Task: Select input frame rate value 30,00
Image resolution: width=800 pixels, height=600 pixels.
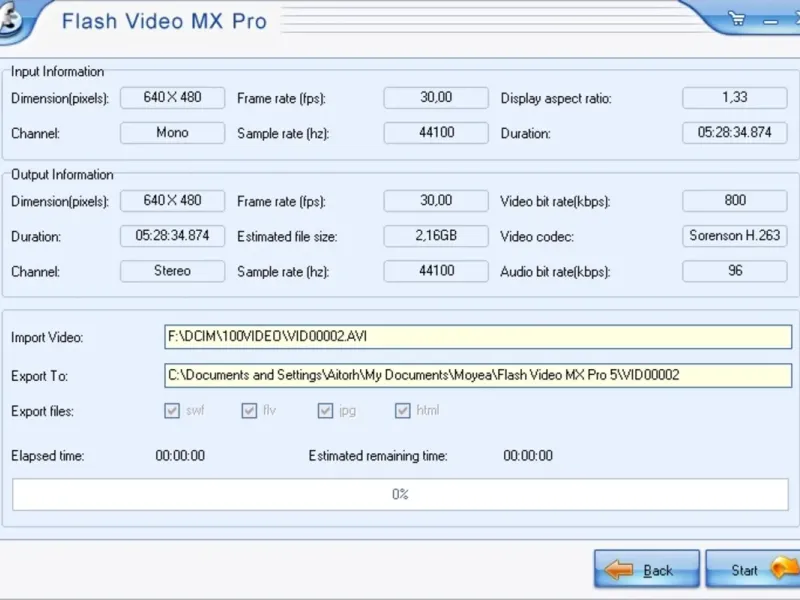Action: pos(436,97)
